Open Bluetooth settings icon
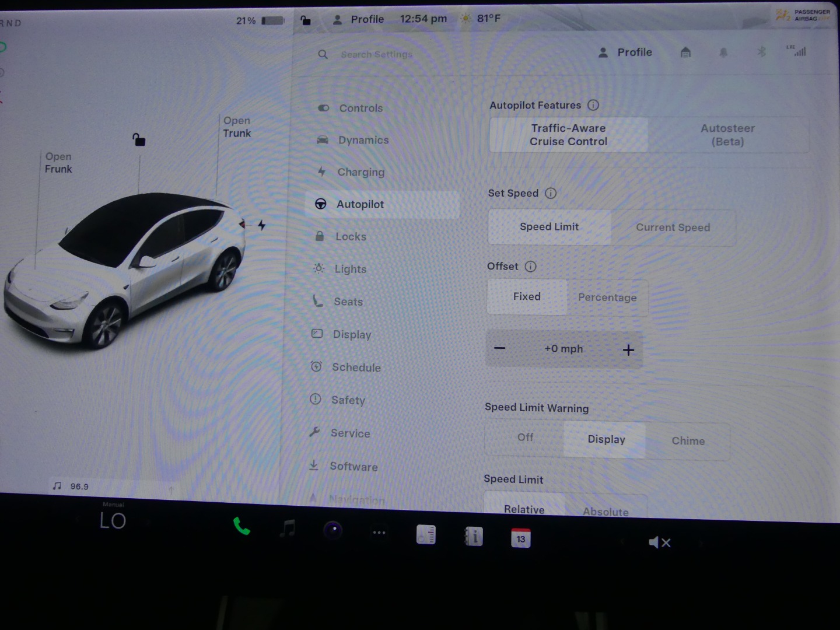840x630 pixels. [761, 52]
